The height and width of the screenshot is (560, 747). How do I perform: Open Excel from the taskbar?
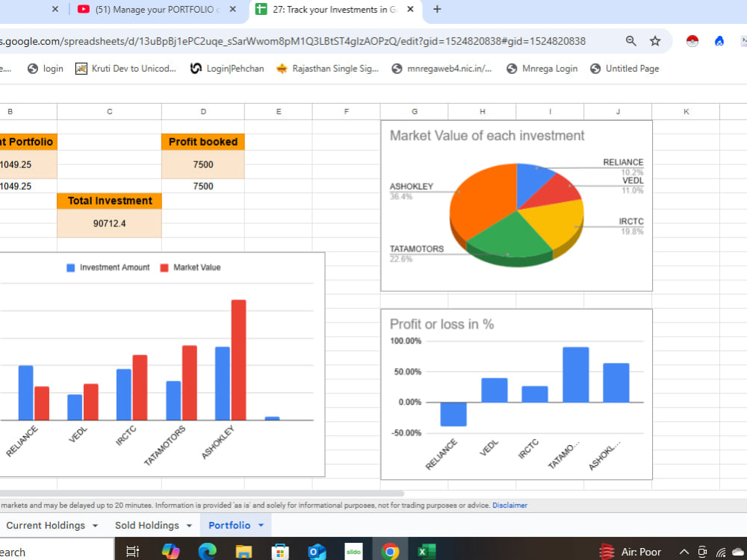coord(427,552)
